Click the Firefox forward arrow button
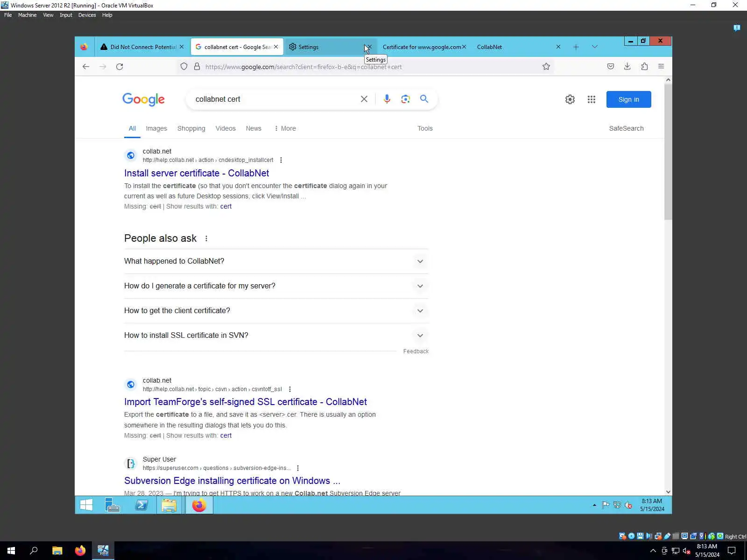The image size is (747, 560). click(x=103, y=67)
